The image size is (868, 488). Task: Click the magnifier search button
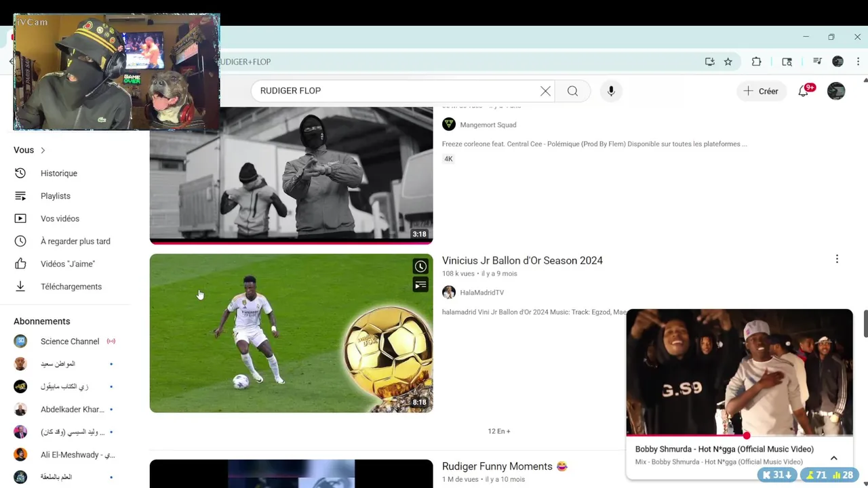pyautogui.click(x=573, y=91)
